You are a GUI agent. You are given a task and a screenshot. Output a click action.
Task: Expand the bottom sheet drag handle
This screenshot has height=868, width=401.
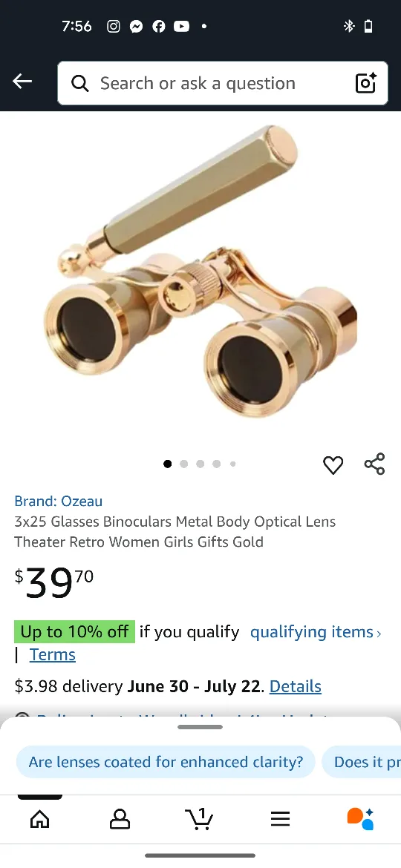200,727
